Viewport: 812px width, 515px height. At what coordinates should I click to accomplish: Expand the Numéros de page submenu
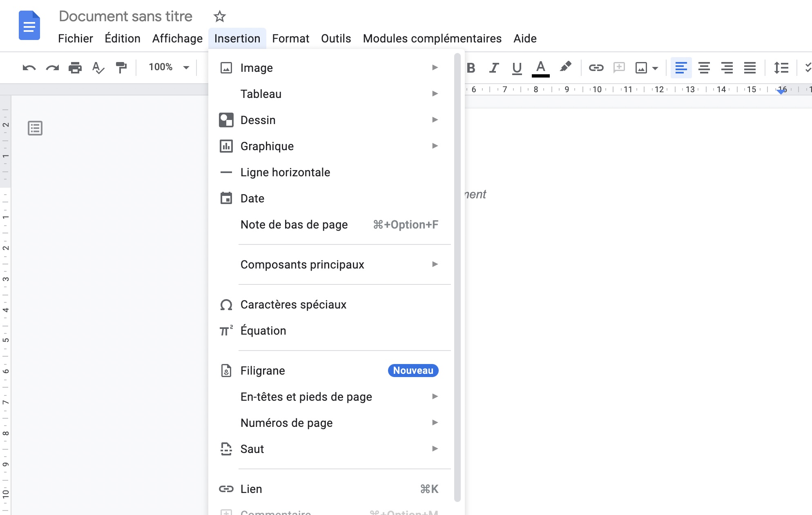click(287, 423)
